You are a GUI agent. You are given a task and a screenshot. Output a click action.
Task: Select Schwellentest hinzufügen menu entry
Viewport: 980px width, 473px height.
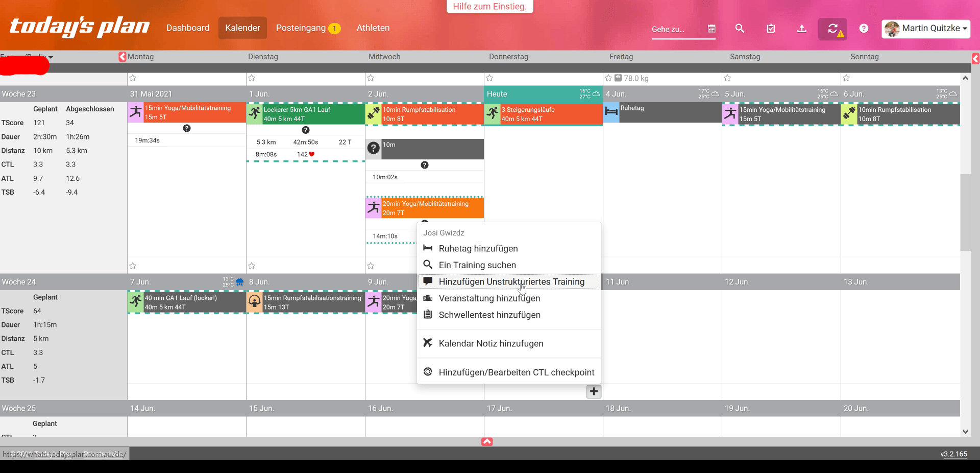tap(509, 315)
